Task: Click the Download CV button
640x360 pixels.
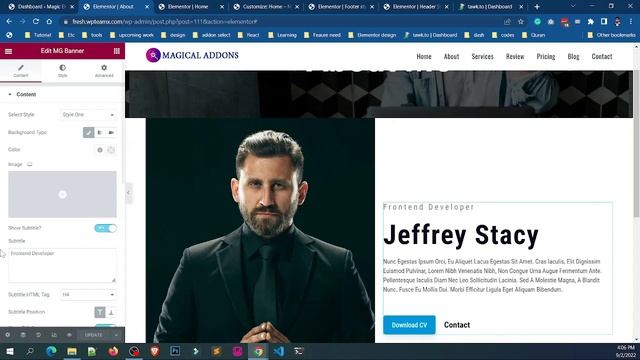Action: point(409,325)
